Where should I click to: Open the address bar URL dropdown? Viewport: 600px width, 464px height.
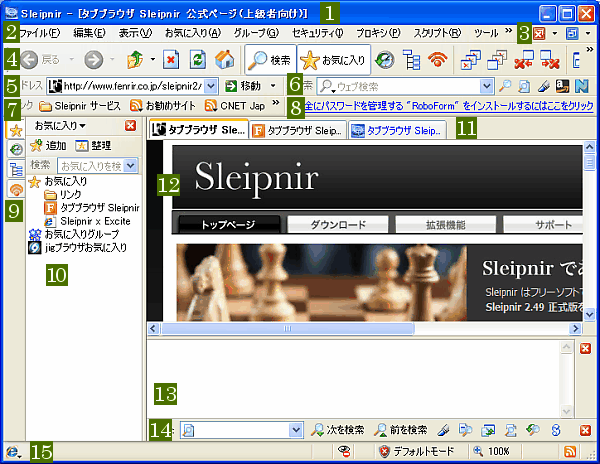click(x=210, y=86)
